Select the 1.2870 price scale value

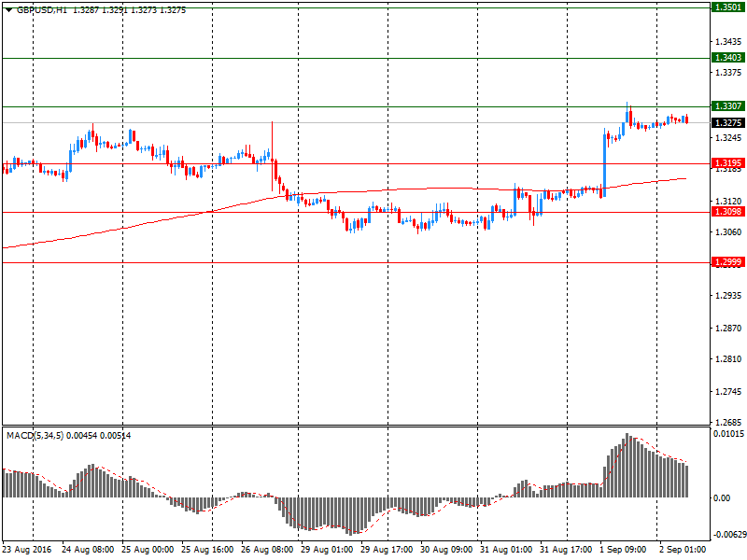[728, 329]
